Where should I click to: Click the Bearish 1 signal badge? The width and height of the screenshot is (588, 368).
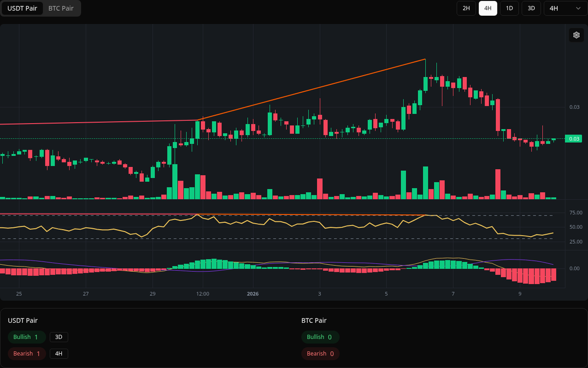[26, 353]
